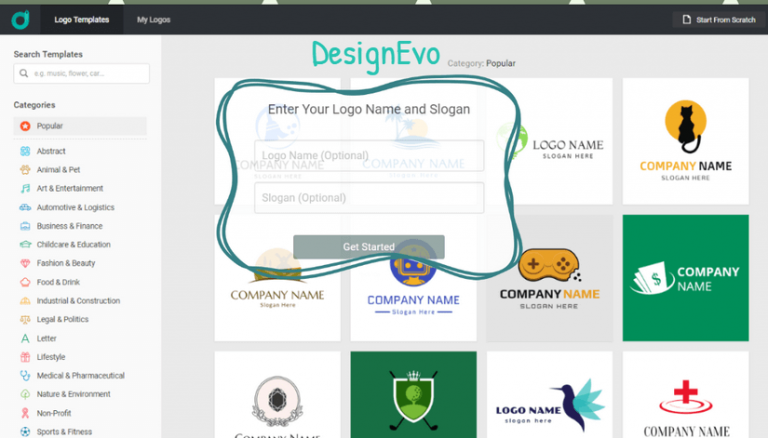
Task: Select the black cat logo template
Action: 685,141
